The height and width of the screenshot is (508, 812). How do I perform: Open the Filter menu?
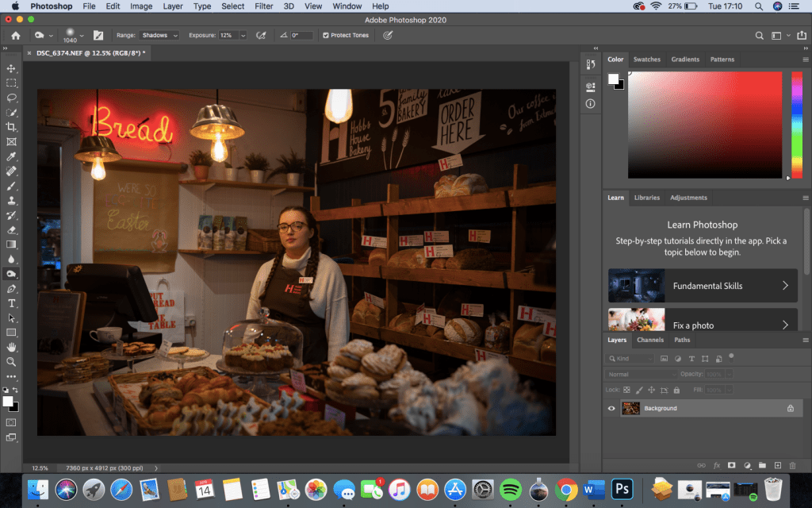264,6
